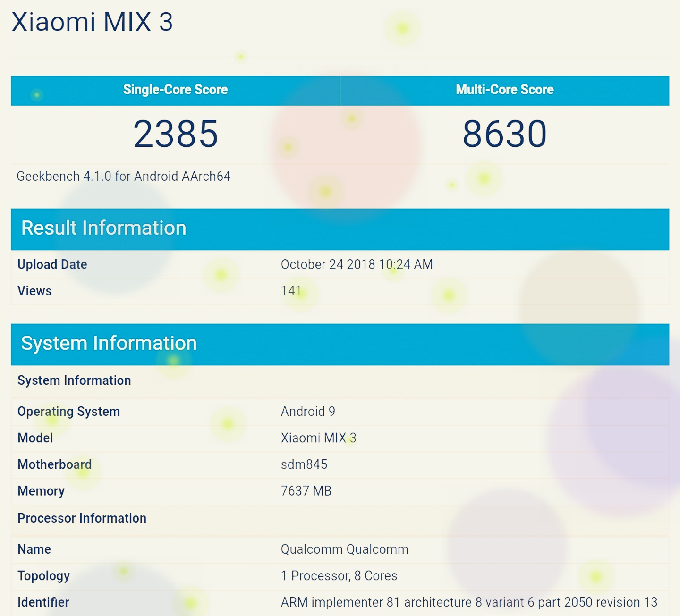
Task: Select the Single-Core Score header
Action: (x=175, y=90)
